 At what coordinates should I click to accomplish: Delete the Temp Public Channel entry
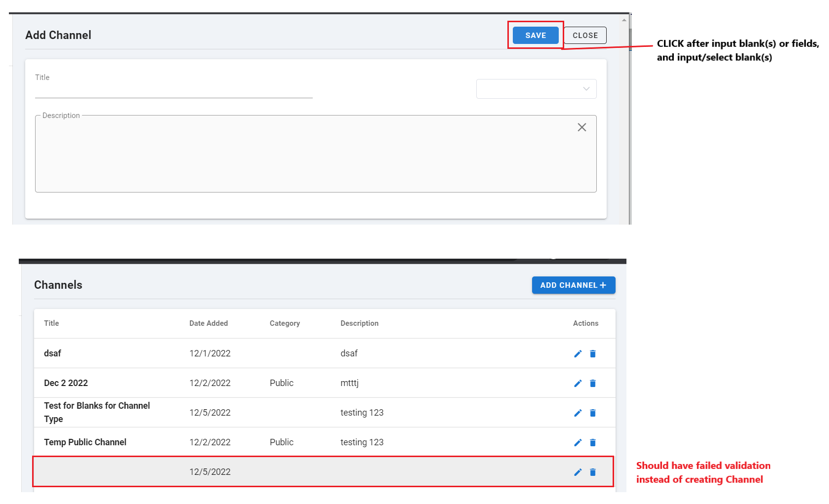[593, 442]
